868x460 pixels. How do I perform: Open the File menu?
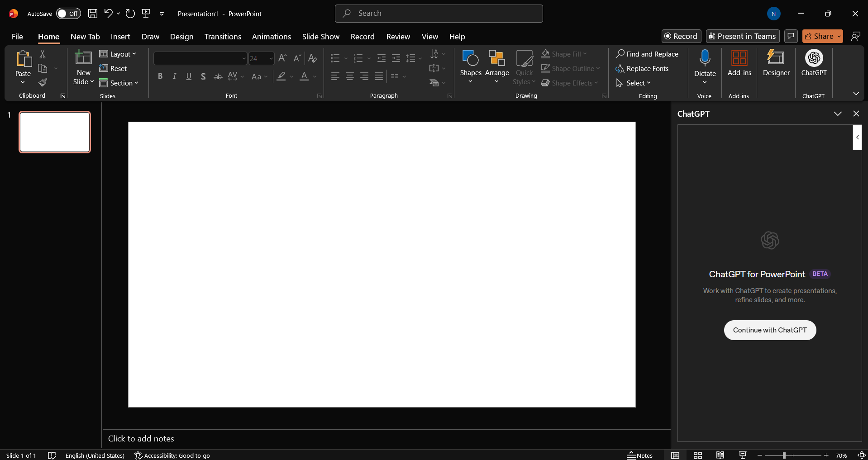point(17,37)
